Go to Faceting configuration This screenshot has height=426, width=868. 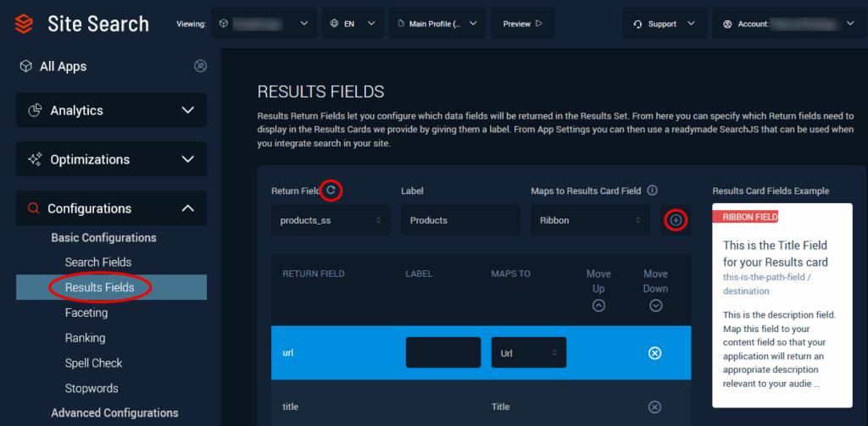pos(86,313)
